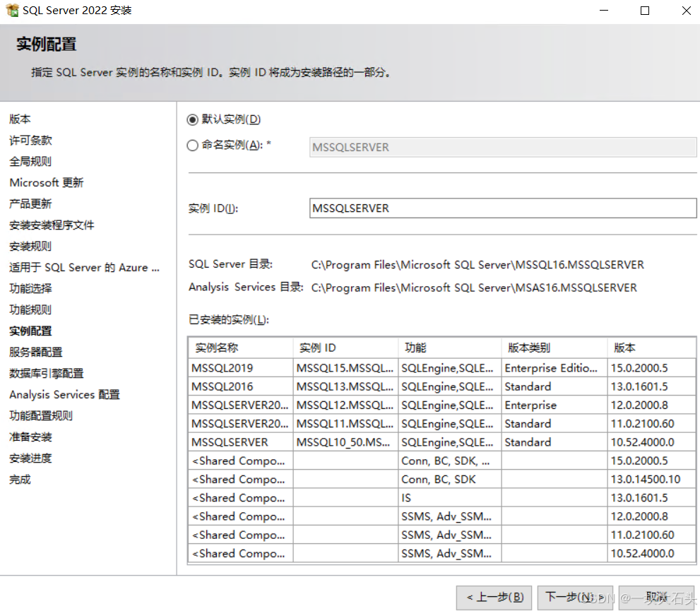Click the SQL Server setup title bar icon

(12, 11)
